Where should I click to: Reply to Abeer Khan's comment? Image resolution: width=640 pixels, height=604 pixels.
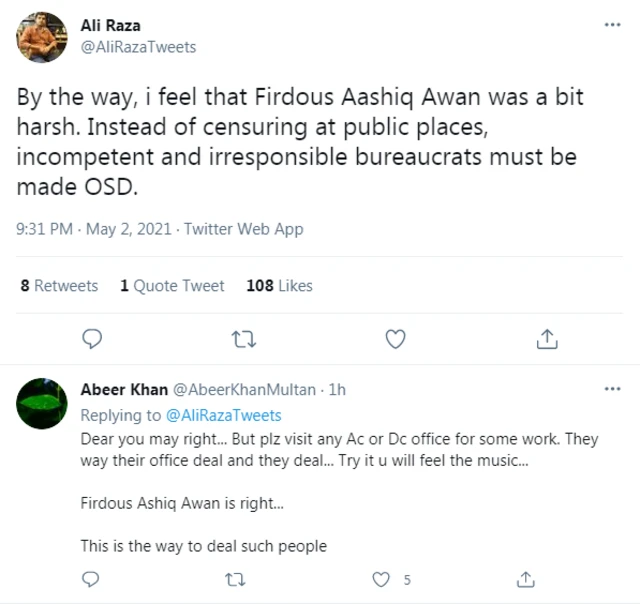click(92, 579)
